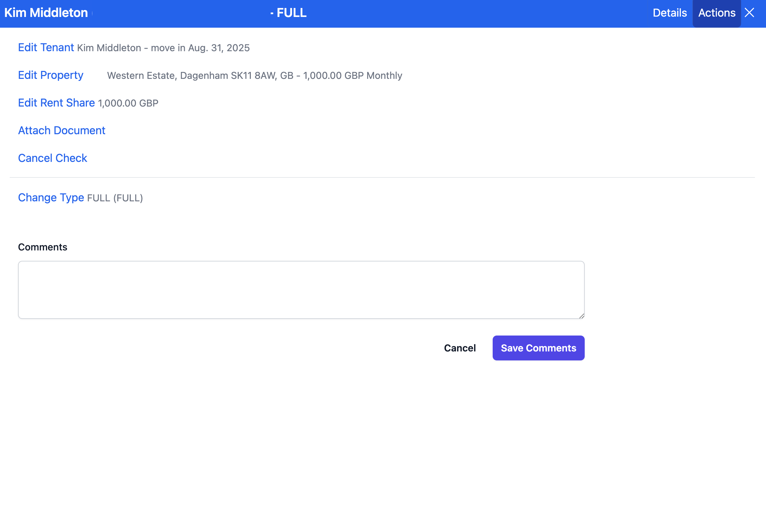Click the Western Estate property address text
Viewport: 766px width, 532px height.
[x=254, y=75]
